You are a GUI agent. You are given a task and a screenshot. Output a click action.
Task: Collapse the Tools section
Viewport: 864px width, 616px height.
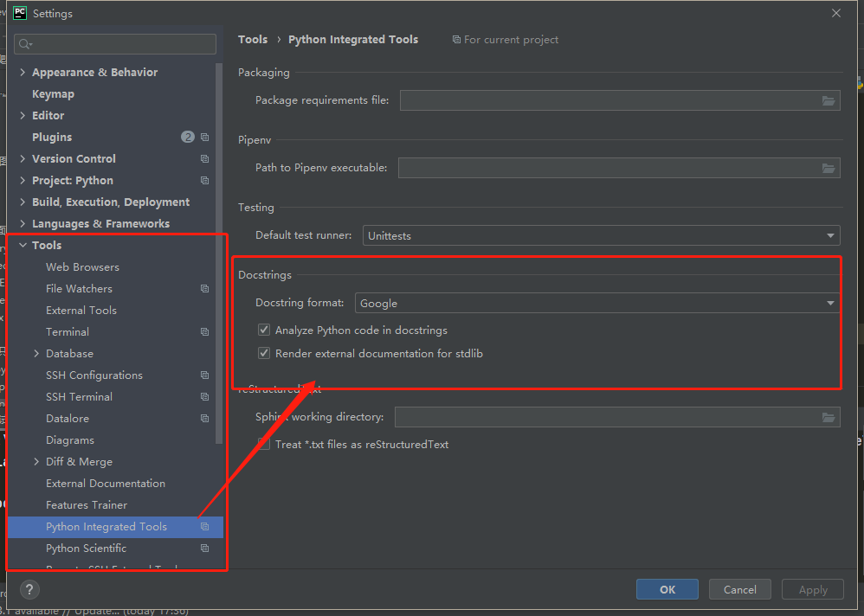pyautogui.click(x=23, y=245)
